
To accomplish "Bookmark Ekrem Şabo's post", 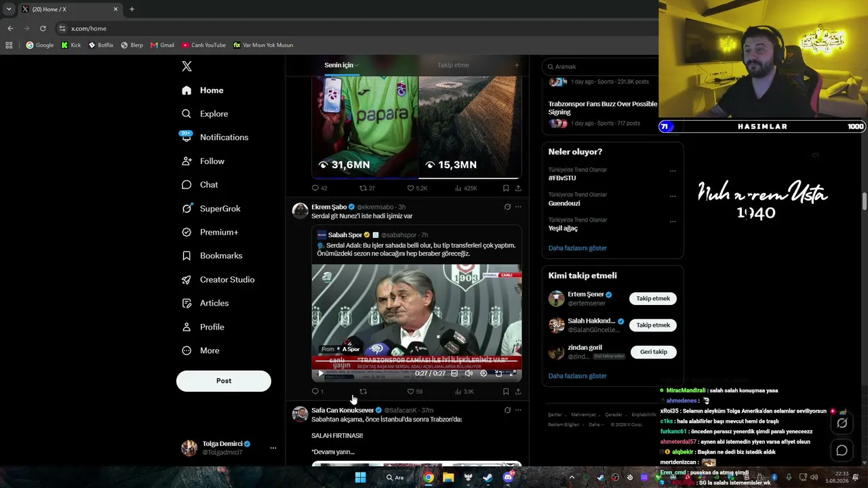I will pyautogui.click(x=506, y=392).
